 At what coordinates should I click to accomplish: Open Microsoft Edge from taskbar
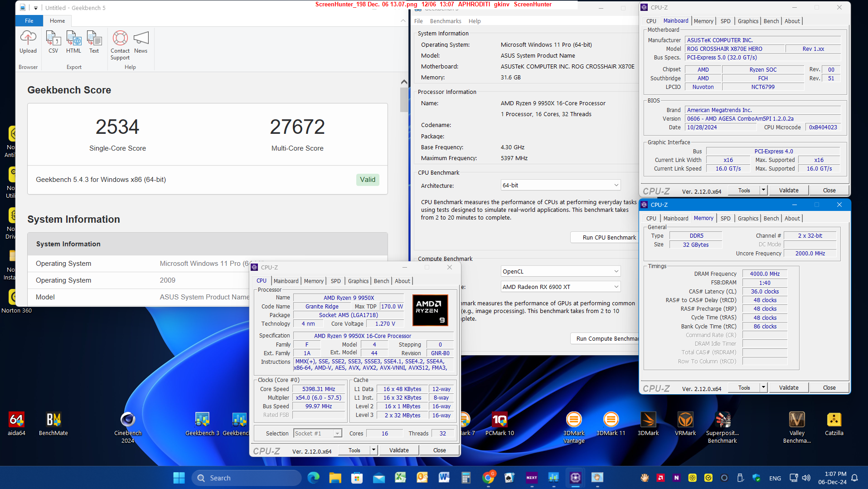click(x=313, y=478)
